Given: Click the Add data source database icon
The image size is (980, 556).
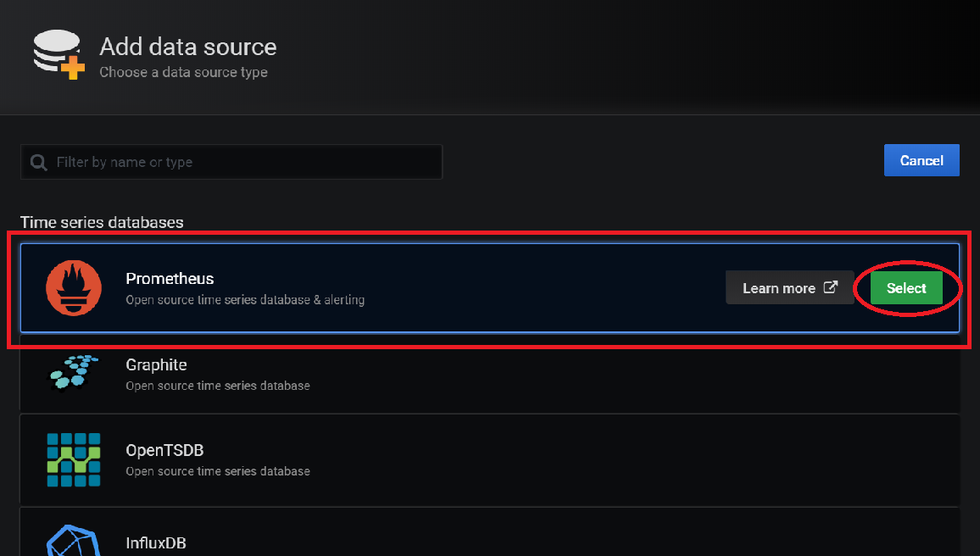Looking at the screenshot, I should pos(58,54).
